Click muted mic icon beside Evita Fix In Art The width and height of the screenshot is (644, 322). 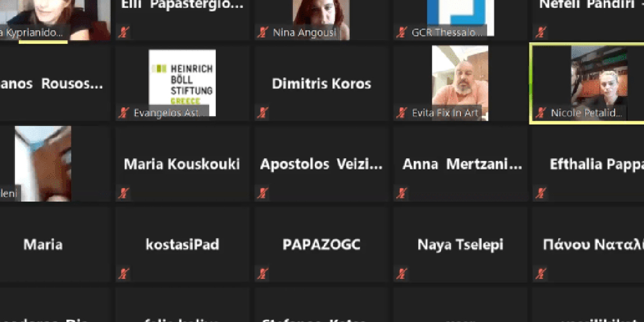(401, 113)
